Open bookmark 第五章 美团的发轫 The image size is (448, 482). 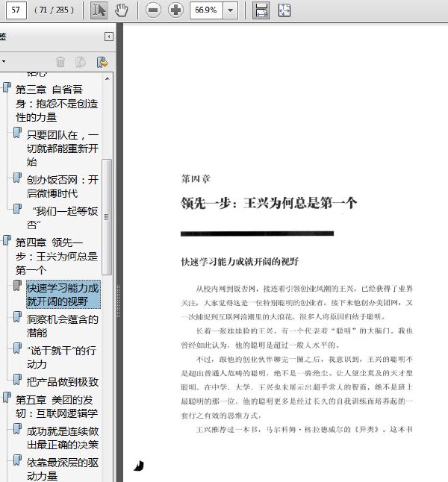(57, 407)
